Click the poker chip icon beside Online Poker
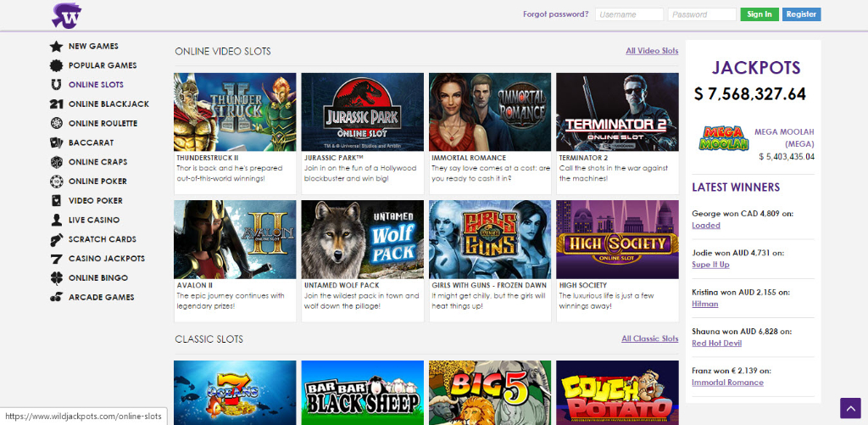This screenshot has width=868, height=425. [56, 182]
